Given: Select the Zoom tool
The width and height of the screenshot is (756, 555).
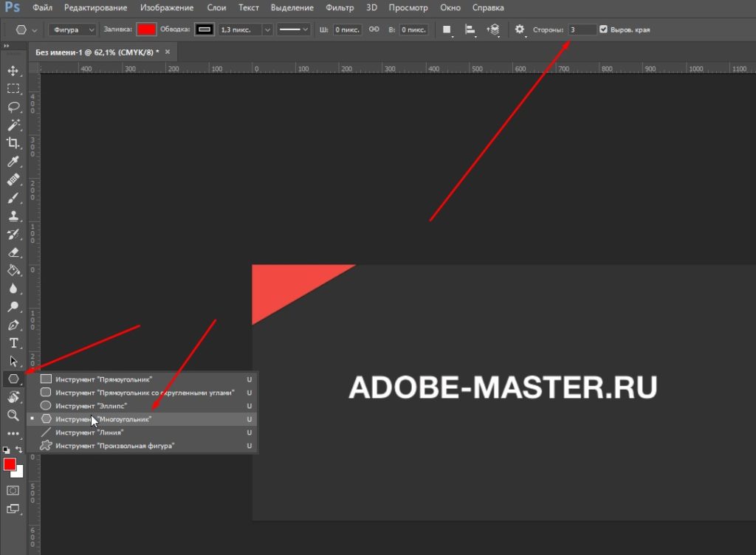Looking at the screenshot, I should click(13, 416).
